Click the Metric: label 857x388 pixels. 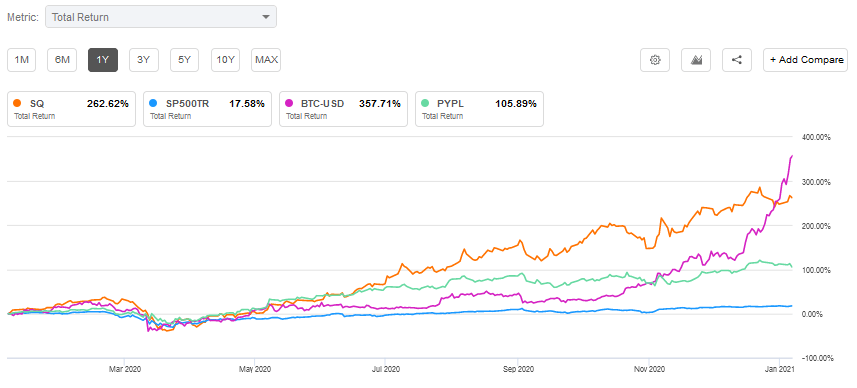pos(23,17)
